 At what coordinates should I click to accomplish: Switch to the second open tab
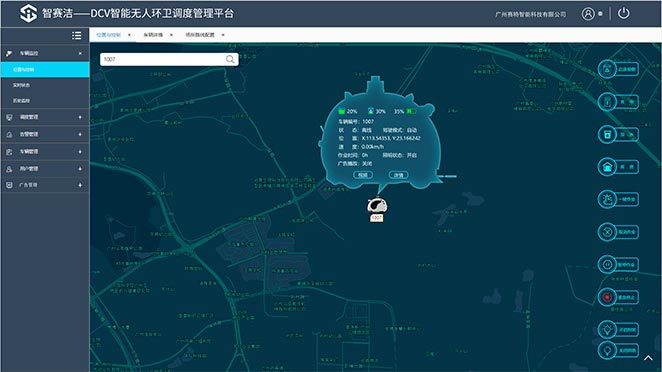click(153, 35)
